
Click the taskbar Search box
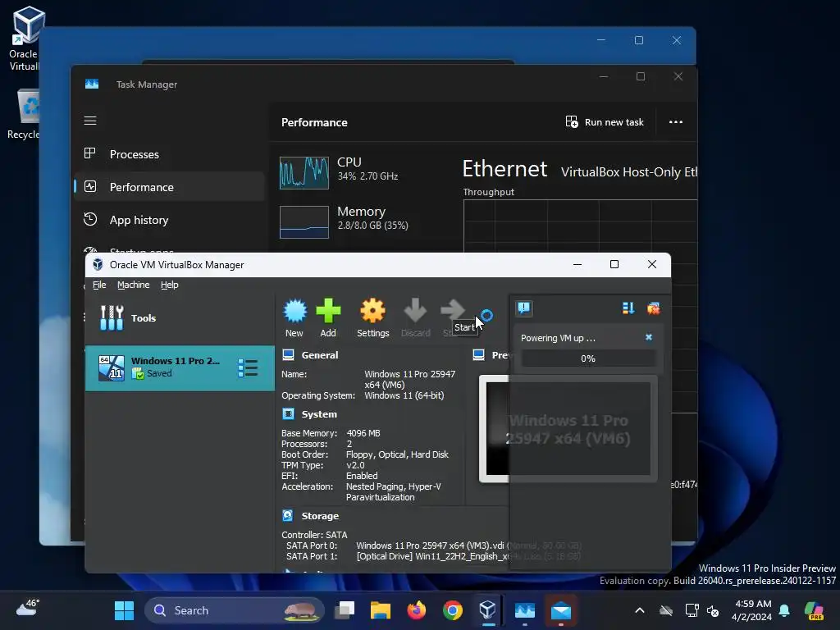click(x=234, y=610)
